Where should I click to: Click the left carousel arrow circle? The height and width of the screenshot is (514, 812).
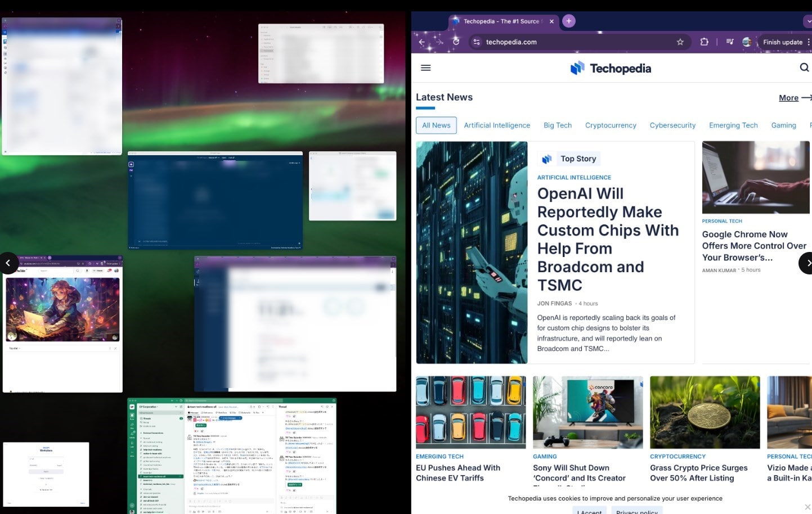pos(8,263)
